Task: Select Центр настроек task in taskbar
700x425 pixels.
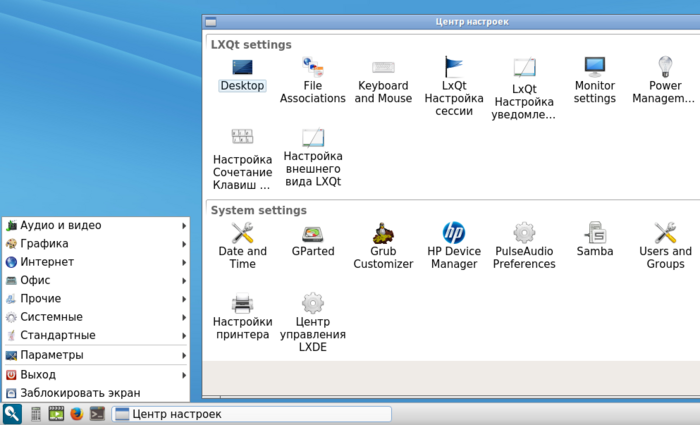Action: [x=251, y=414]
